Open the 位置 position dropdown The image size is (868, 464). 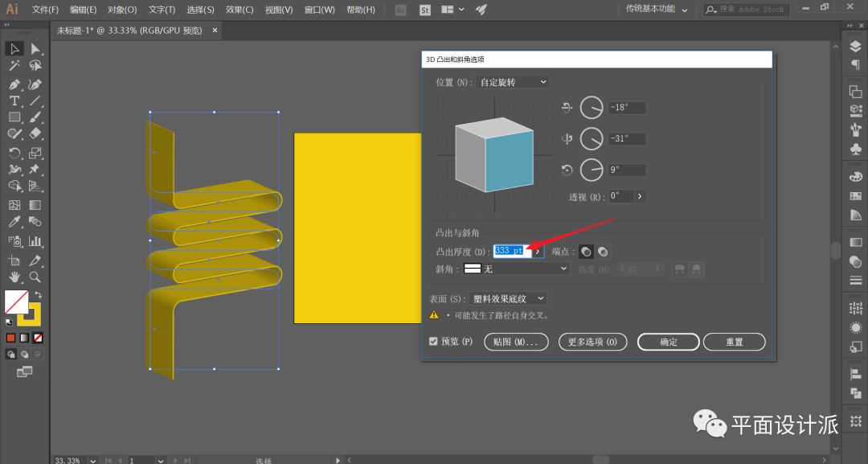coord(512,82)
